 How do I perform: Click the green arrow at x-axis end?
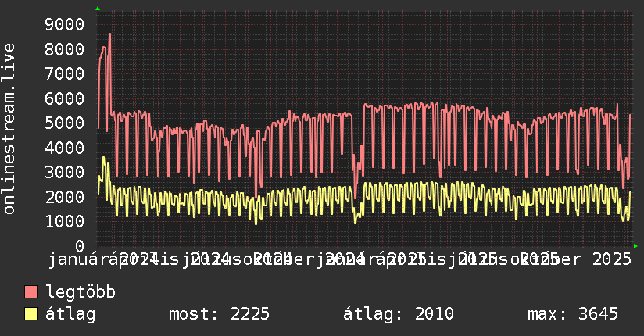point(635,246)
